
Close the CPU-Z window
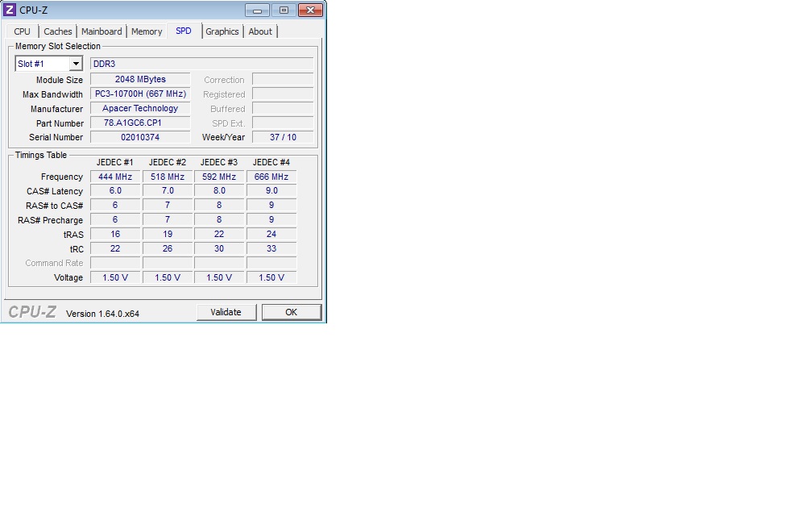tap(310, 10)
